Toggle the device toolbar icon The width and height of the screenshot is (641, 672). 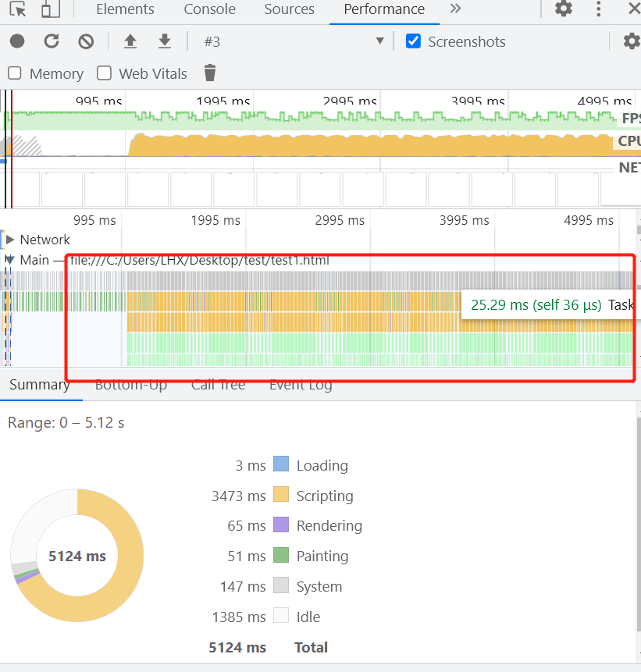point(51,9)
